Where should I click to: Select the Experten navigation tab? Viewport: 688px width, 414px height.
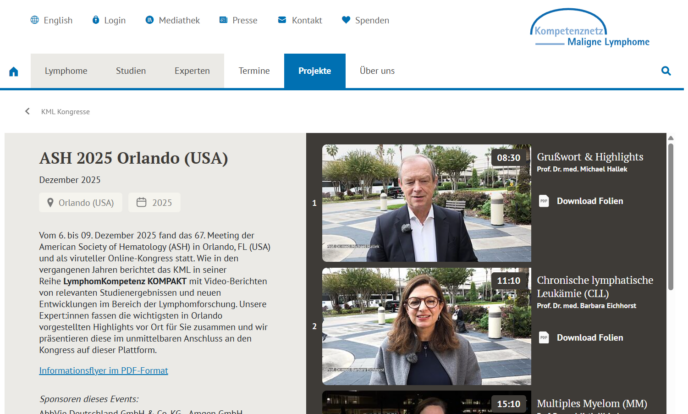tap(192, 71)
